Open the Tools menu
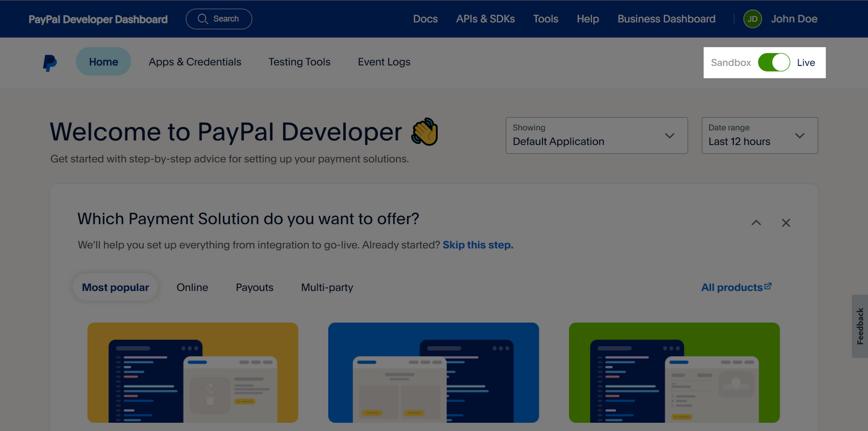 [x=546, y=19]
